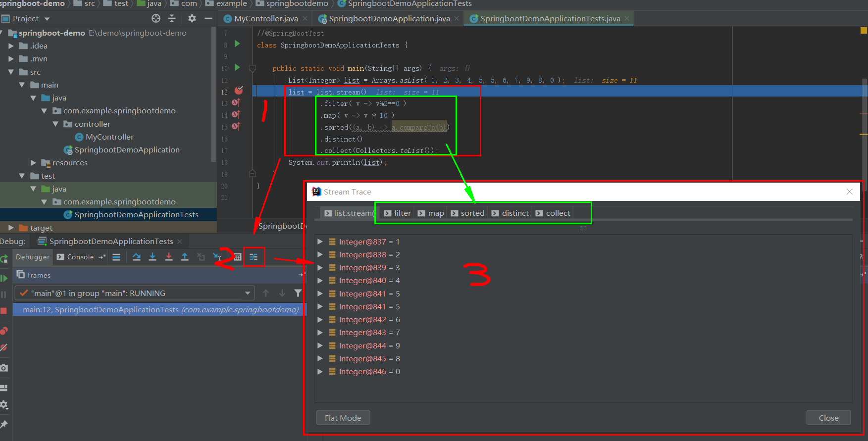Click the Show Execution Point icon
Viewport: 868px width, 441px height.
(116, 257)
